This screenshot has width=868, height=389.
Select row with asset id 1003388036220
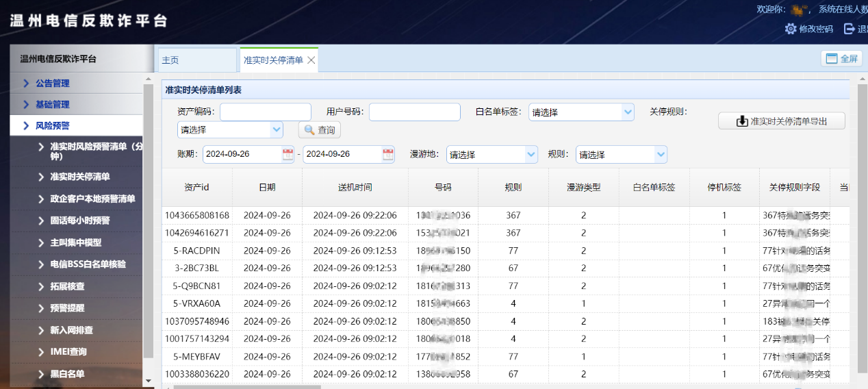click(x=505, y=374)
